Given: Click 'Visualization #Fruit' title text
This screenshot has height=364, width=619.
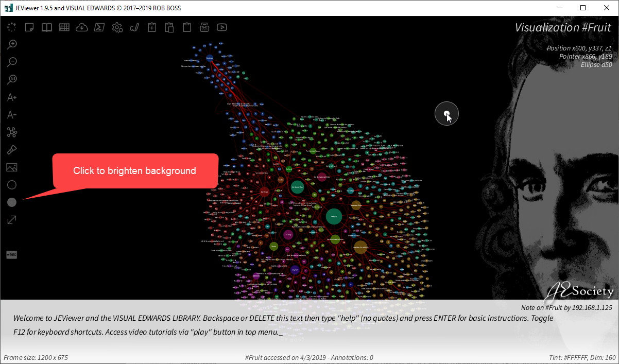Looking at the screenshot, I should tap(563, 27).
